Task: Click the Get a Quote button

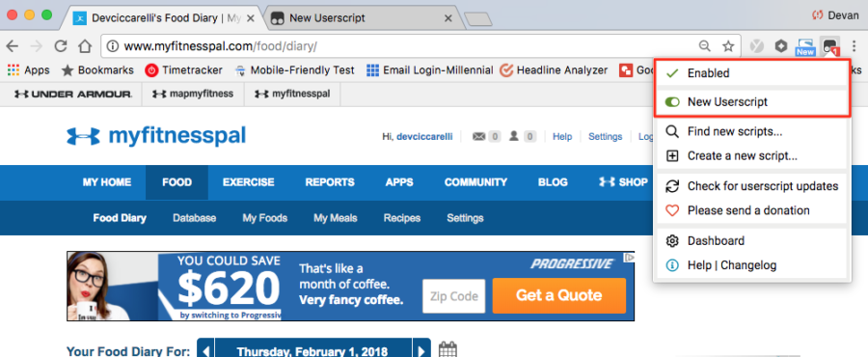Action: tap(558, 295)
